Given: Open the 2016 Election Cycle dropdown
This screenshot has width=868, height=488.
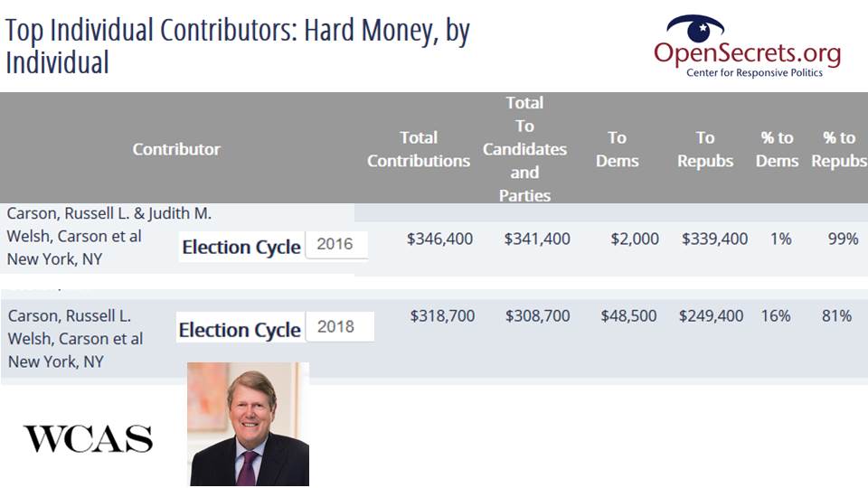Looking at the screenshot, I should 336,244.
